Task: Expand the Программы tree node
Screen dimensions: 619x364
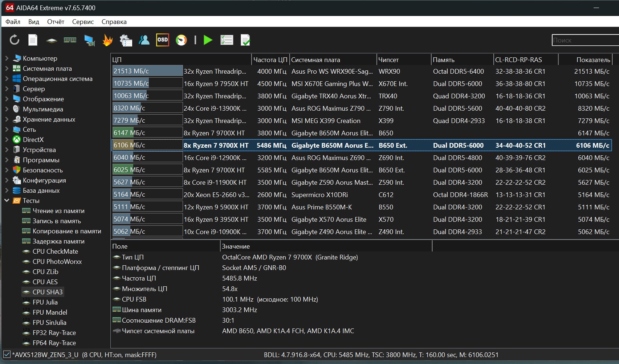Action: pyautogui.click(x=7, y=160)
